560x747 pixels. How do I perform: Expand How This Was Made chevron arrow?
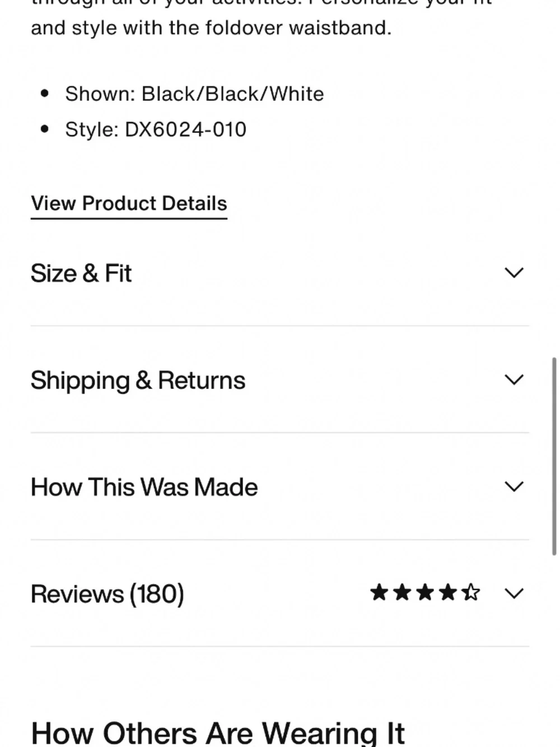click(514, 486)
